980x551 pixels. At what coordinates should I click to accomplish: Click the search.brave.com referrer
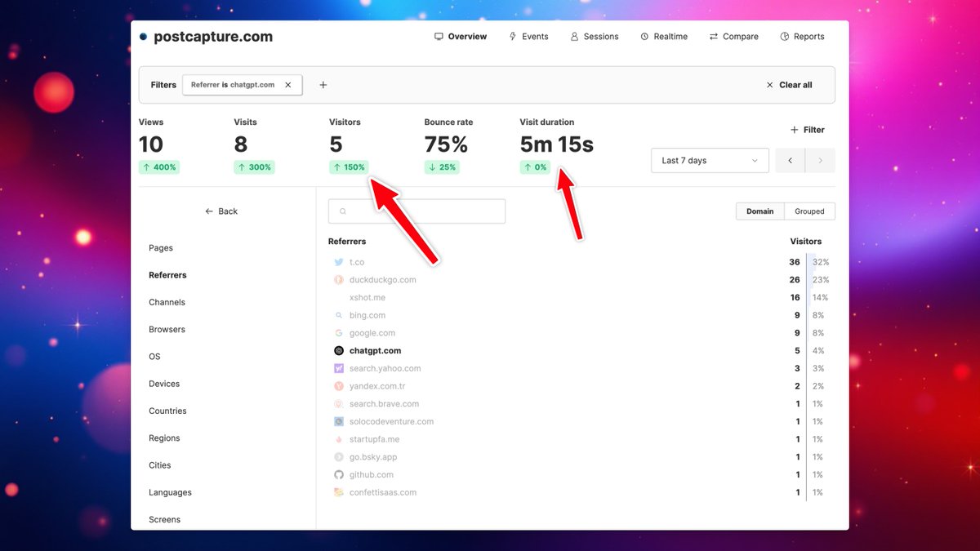tap(385, 404)
